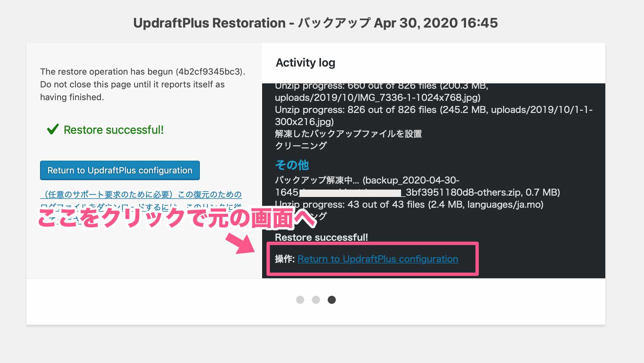Click the クリーニング log line above その他
Viewport: 644px width, 363px height.
pyautogui.click(x=301, y=146)
